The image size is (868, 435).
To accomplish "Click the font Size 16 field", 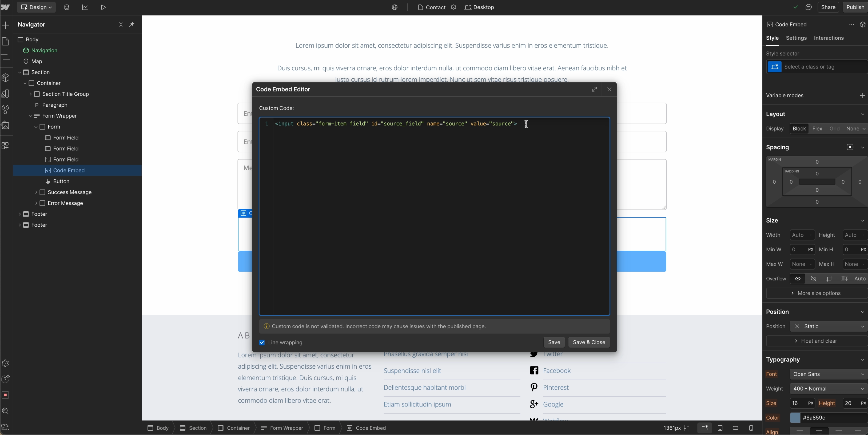I will click(x=798, y=403).
